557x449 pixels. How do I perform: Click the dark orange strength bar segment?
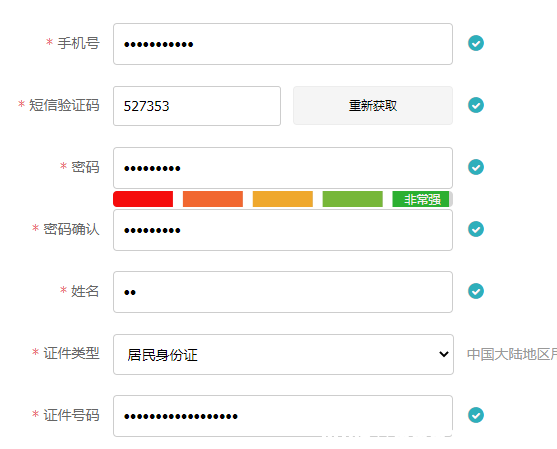pyautogui.click(x=213, y=199)
